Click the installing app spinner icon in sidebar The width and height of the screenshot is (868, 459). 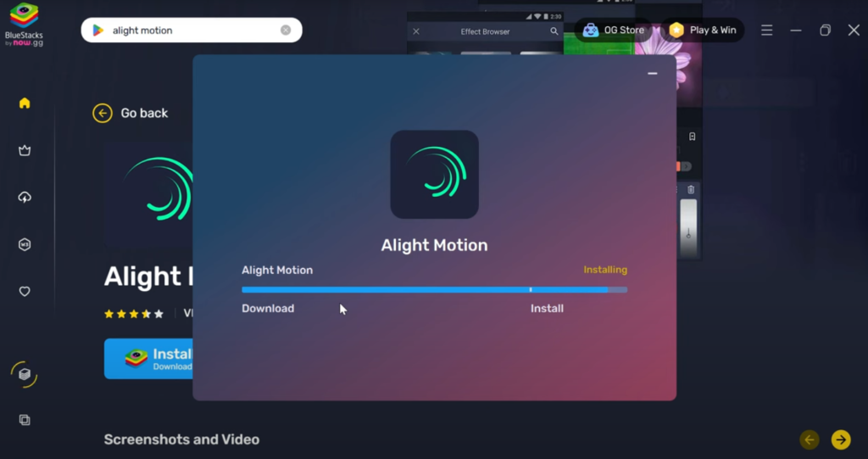25,374
